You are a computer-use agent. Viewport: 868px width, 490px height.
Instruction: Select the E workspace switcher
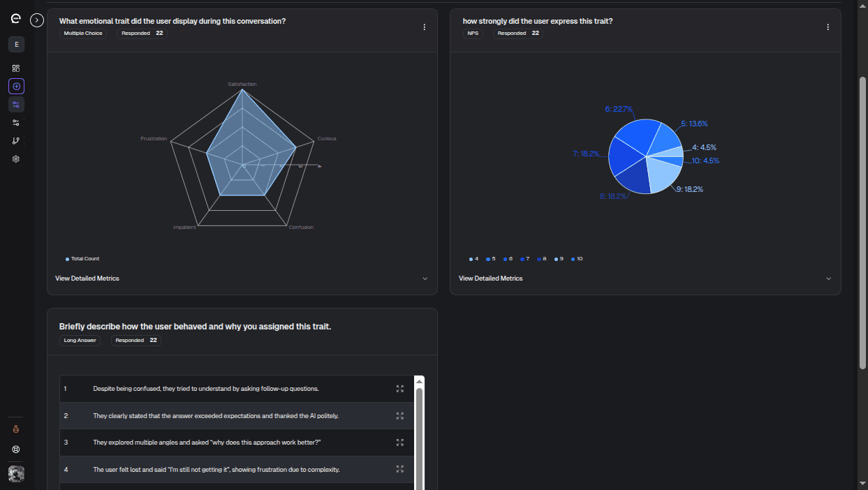click(x=16, y=45)
